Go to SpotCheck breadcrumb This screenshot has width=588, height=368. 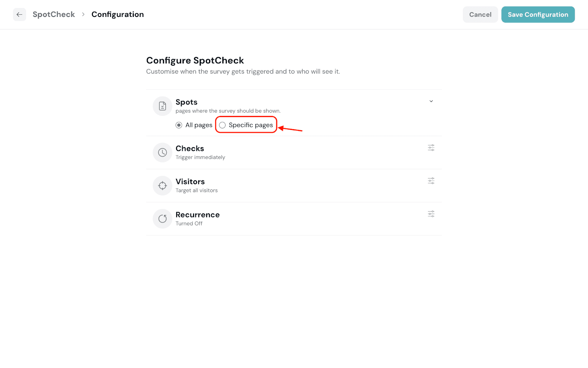click(x=54, y=14)
